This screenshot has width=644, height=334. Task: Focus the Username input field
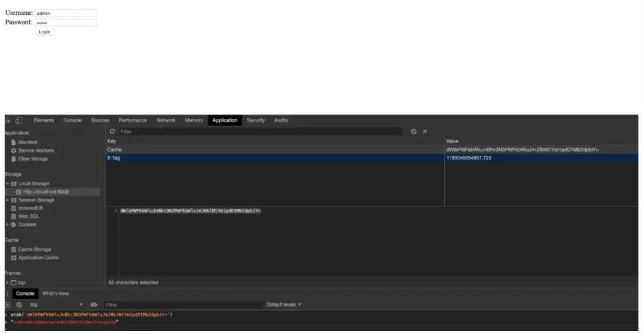[66, 13]
